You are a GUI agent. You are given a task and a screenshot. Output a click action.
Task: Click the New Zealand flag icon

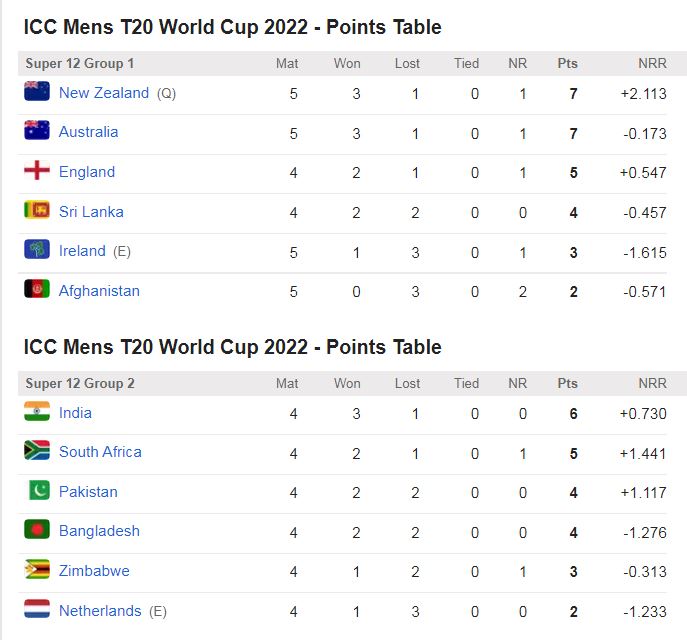tap(37, 91)
